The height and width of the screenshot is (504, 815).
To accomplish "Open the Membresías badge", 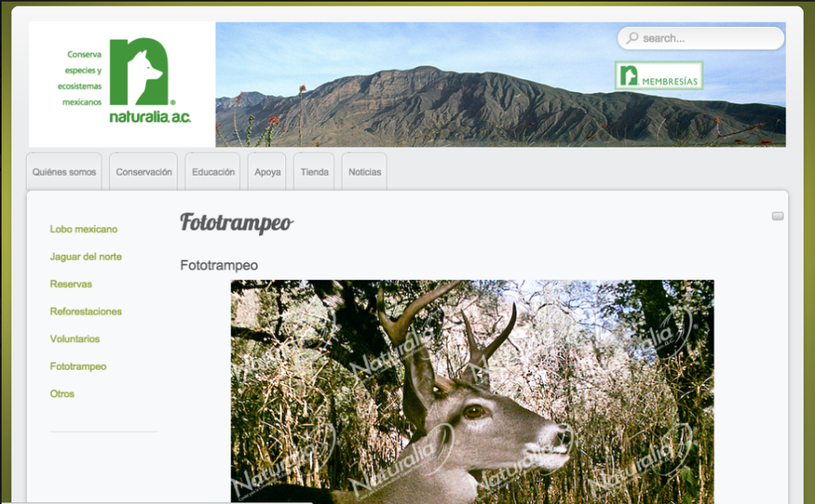I will tap(659, 76).
